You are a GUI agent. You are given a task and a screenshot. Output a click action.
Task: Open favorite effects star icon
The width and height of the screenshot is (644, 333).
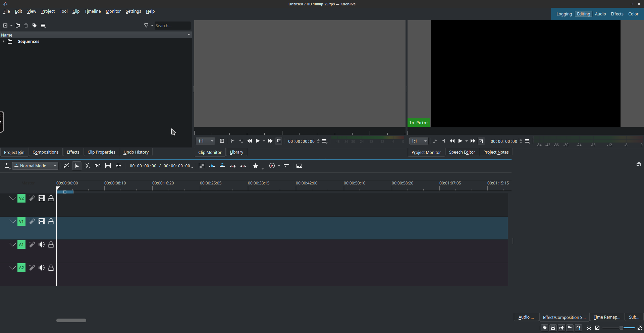tap(256, 166)
